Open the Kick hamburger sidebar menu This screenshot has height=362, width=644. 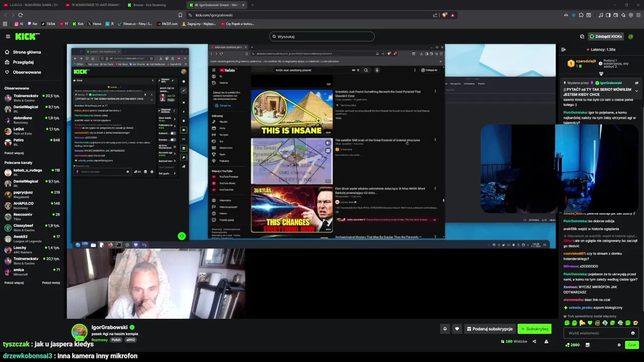(x=8, y=36)
